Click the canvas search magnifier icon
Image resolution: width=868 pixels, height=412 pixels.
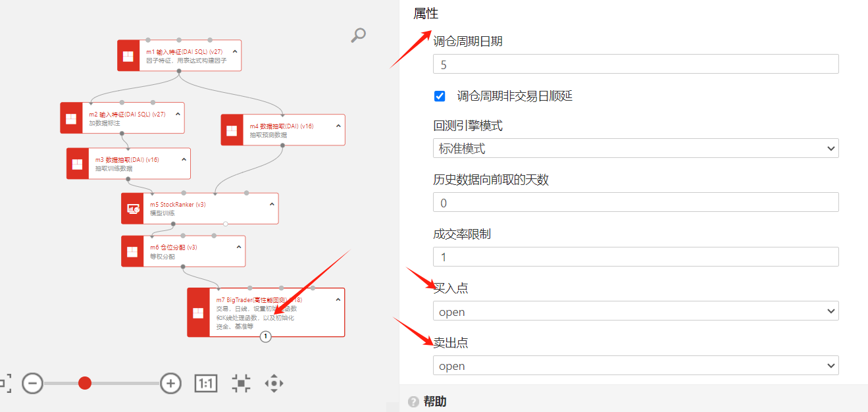[358, 35]
